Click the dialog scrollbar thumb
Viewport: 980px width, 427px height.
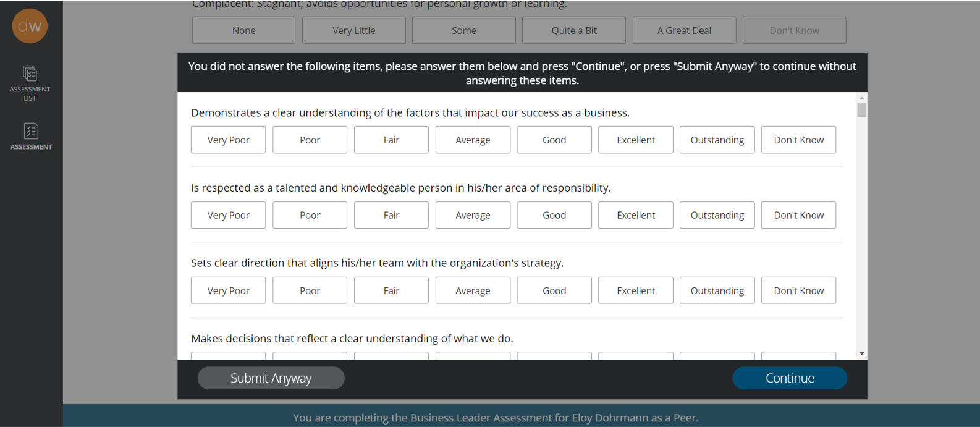pos(861,110)
